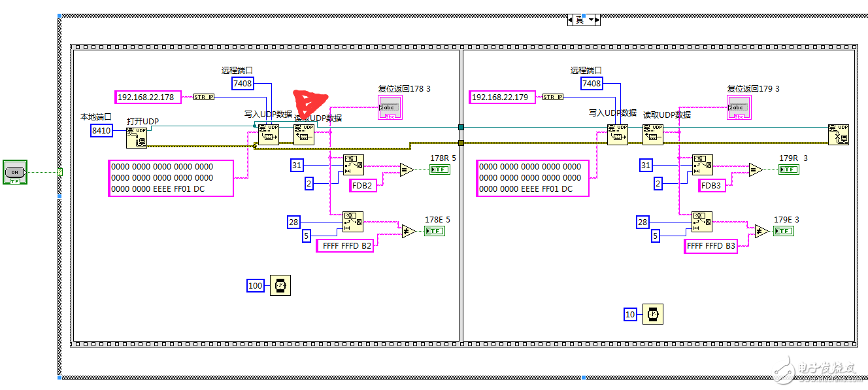Viewport: 868px width, 390px height.
Task: Click the case structure selector terminal
Action: [x=60, y=172]
